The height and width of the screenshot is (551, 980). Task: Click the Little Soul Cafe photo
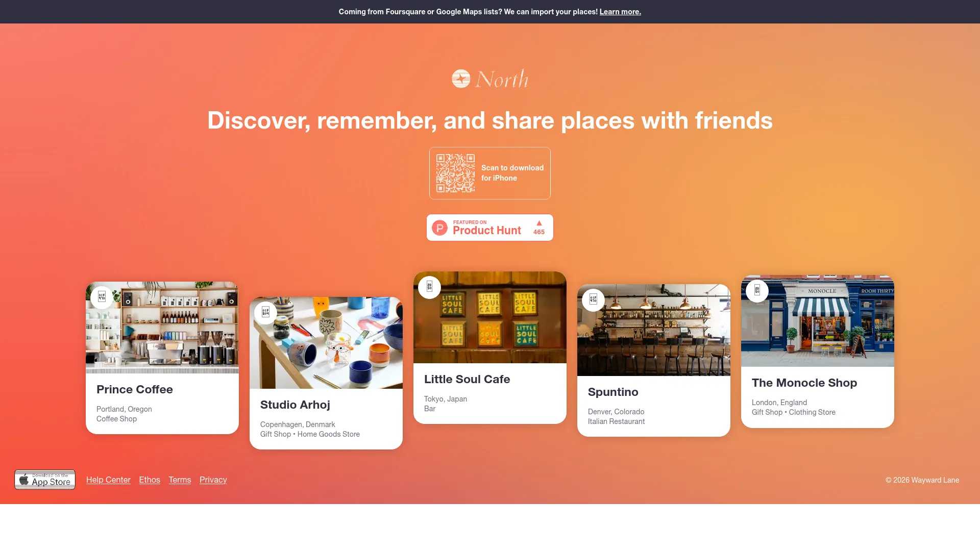pyautogui.click(x=490, y=317)
